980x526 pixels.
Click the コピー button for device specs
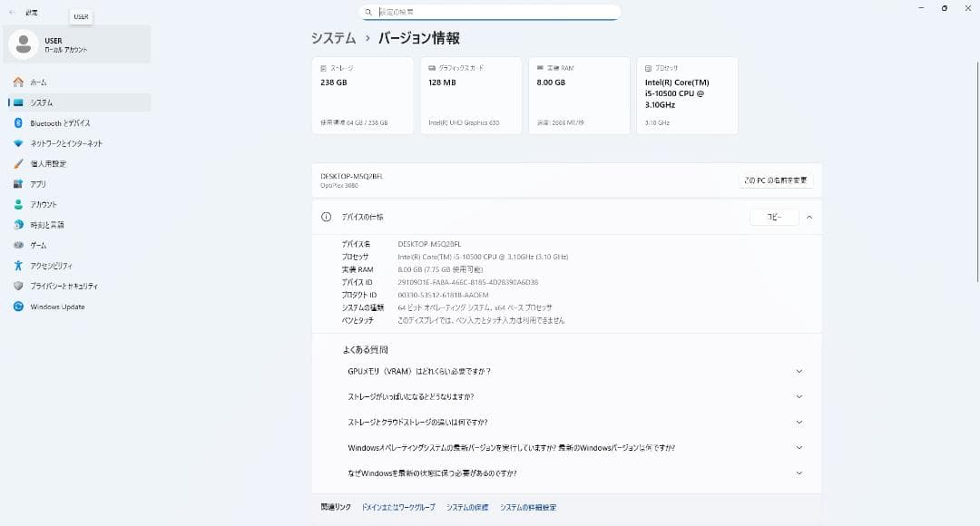coord(774,217)
